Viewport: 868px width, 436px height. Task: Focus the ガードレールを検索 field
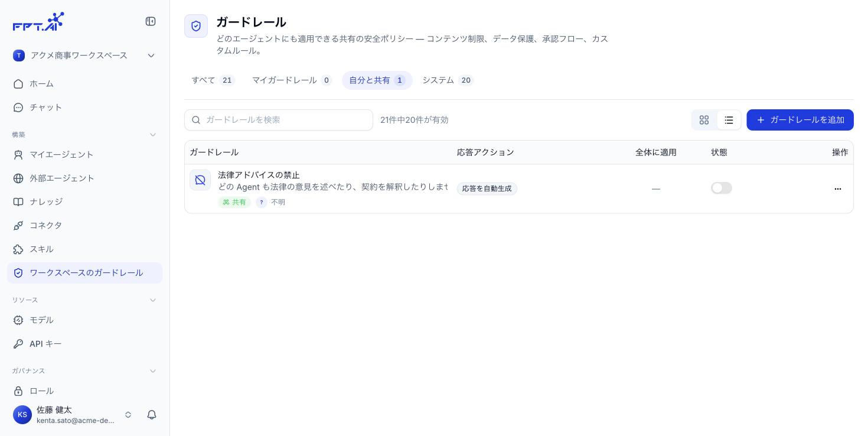coord(279,120)
